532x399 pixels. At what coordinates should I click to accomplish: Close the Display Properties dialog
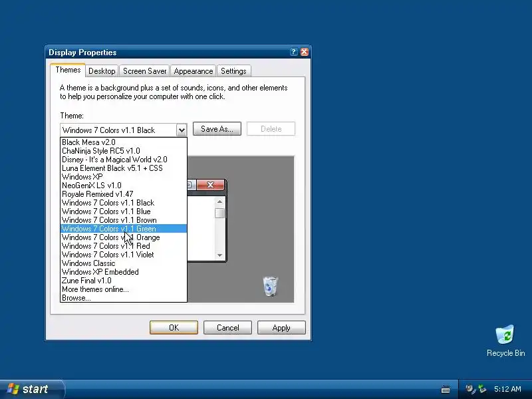[x=305, y=52]
